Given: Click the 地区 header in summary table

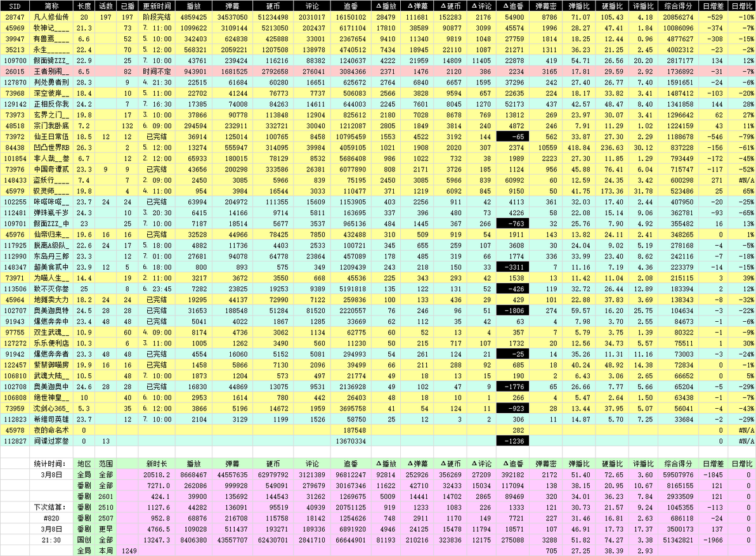Looking at the screenshot, I should click(84, 464).
